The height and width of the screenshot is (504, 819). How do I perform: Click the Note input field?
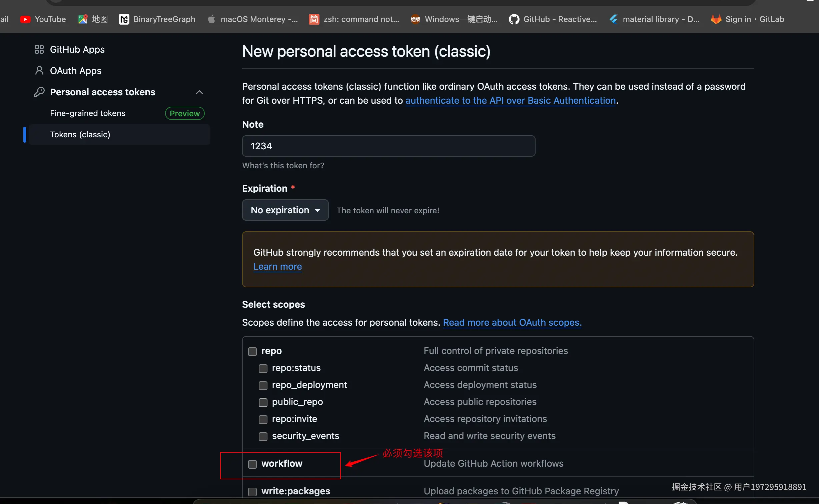coord(388,146)
